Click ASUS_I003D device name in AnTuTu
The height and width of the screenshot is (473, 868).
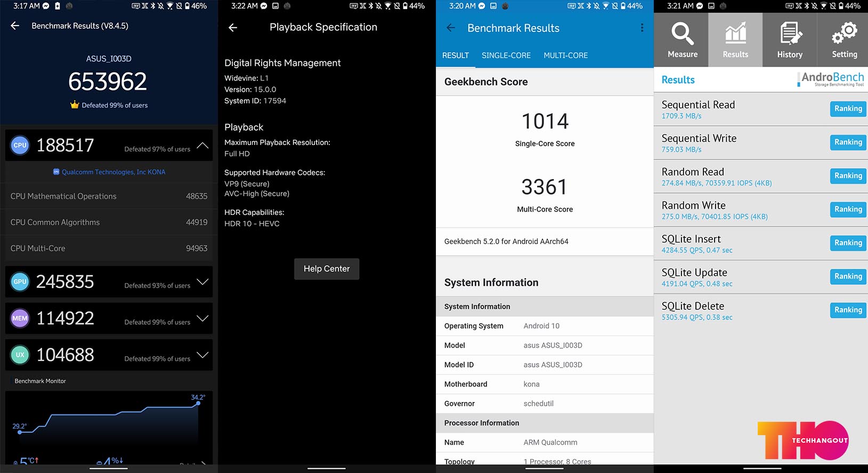(109, 59)
